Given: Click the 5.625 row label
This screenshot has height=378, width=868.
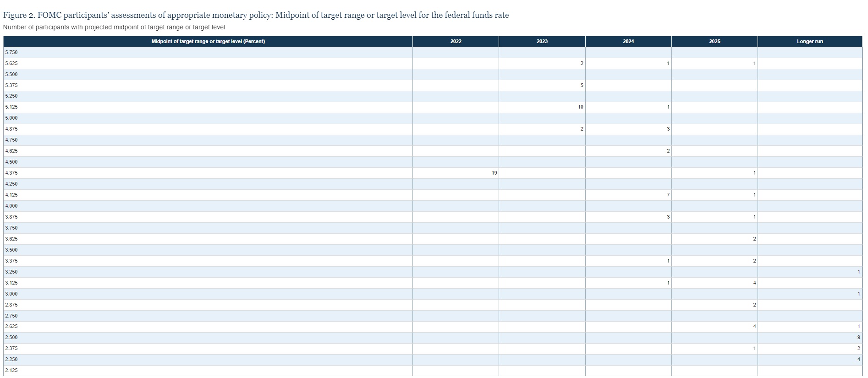Looking at the screenshot, I should coord(11,63).
